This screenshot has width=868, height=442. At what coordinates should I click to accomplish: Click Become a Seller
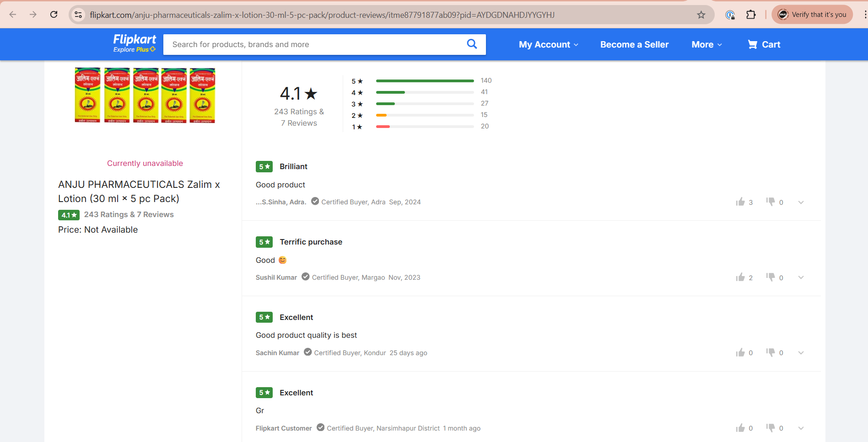(x=634, y=44)
